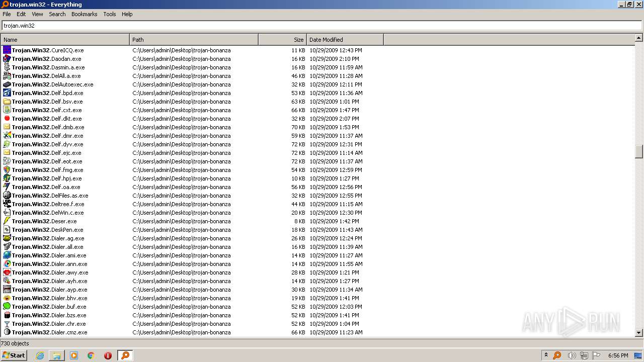Click the Start button

pyautogui.click(x=14, y=355)
